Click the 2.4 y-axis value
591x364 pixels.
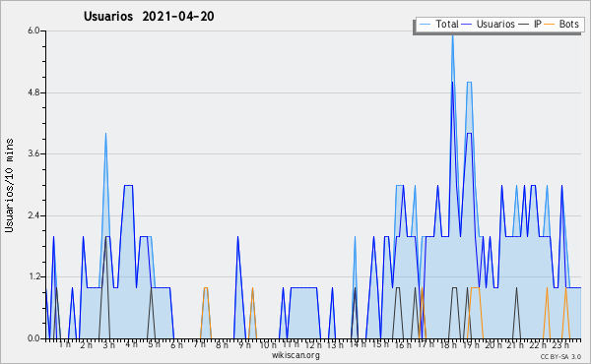pyautogui.click(x=33, y=215)
